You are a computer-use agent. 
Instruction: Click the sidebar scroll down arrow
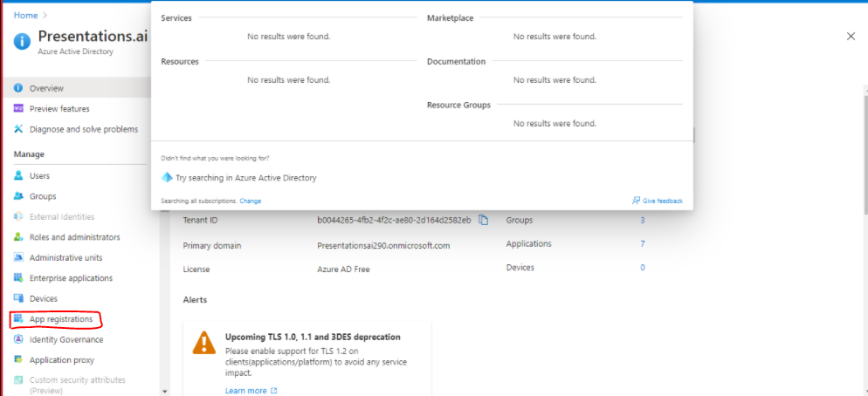click(164, 391)
